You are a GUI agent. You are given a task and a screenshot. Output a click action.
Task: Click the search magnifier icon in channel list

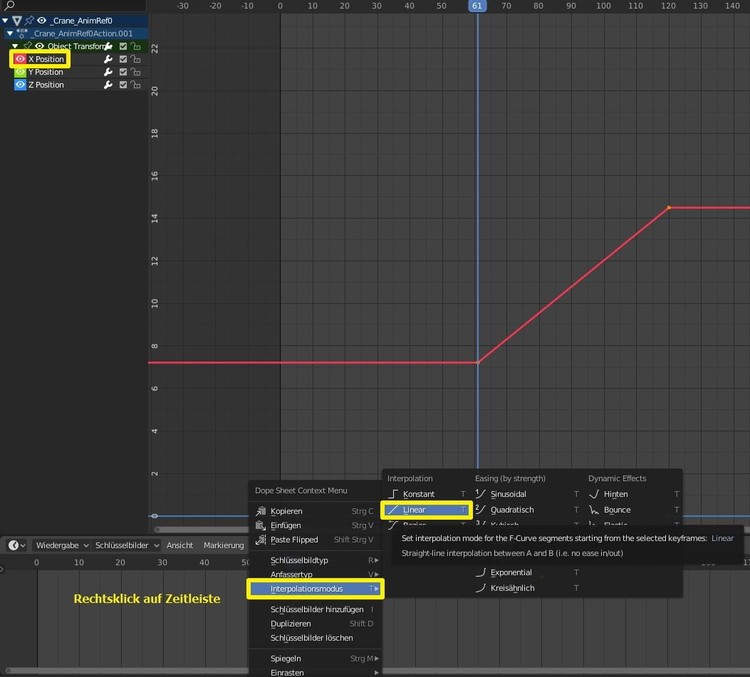8,6
